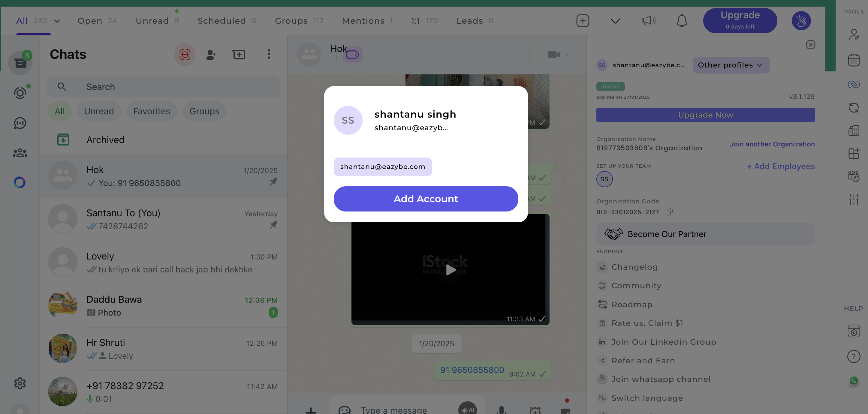Open the announcements megaphone icon
This screenshot has height=414, width=868.
tap(648, 20)
